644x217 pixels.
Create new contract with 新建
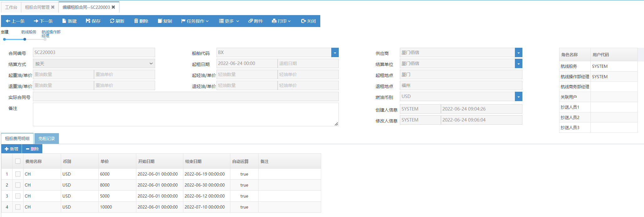(69, 21)
